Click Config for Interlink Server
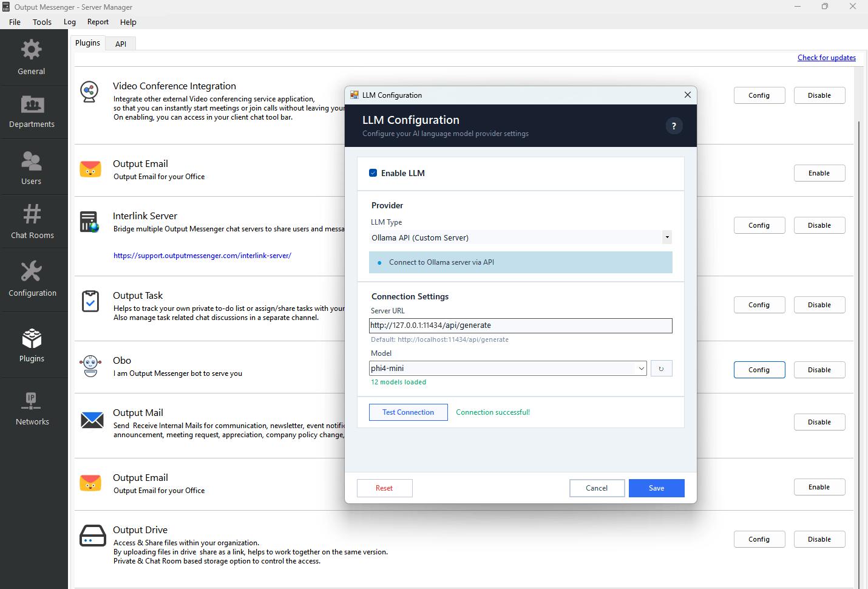Screen dimensions: 868x589 tap(759, 225)
